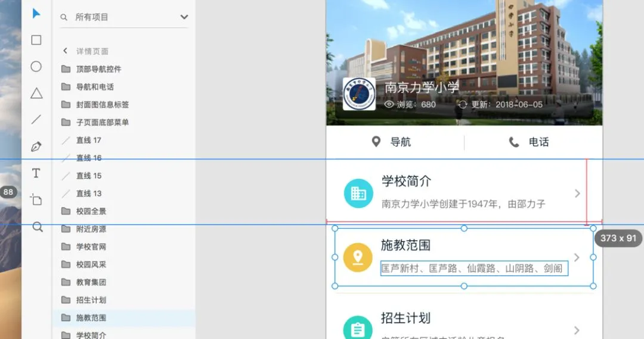Click folder icon of 教育集团 layer
Image resolution: width=644 pixels, height=339 pixels.
66,282
